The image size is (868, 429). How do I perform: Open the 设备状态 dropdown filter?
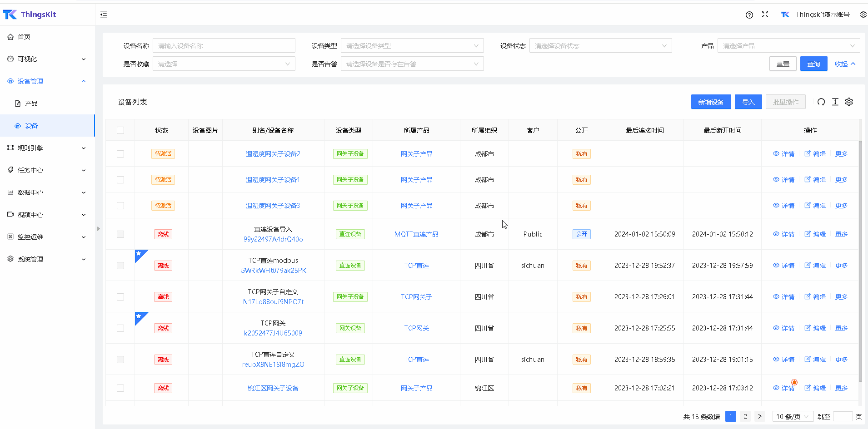(x=600, y=46)
